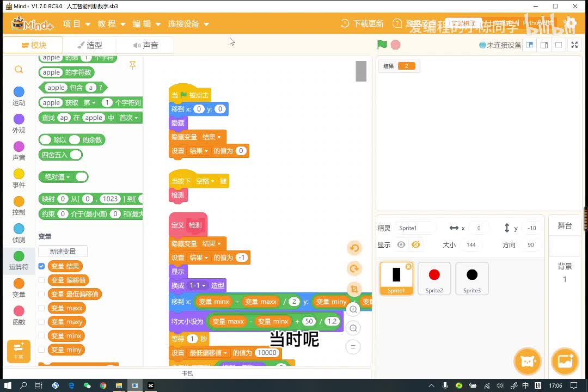Click the sprite 大小 size field
The width and height of the screenshot is (588, 392).
click(471, 245)
